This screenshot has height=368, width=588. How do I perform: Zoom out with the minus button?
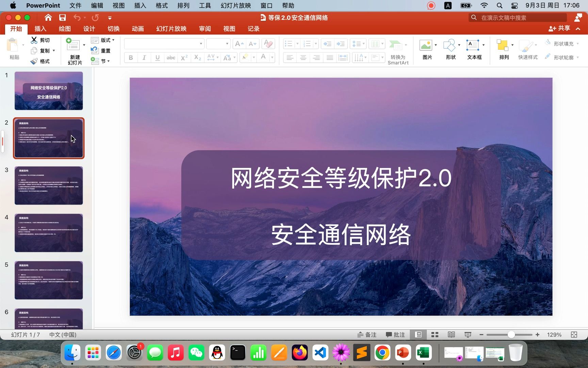coord(481,335)
